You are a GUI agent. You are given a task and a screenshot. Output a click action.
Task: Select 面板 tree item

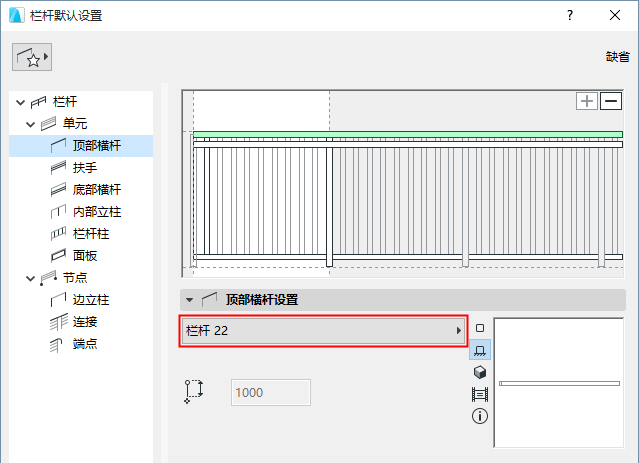point(85,256)
